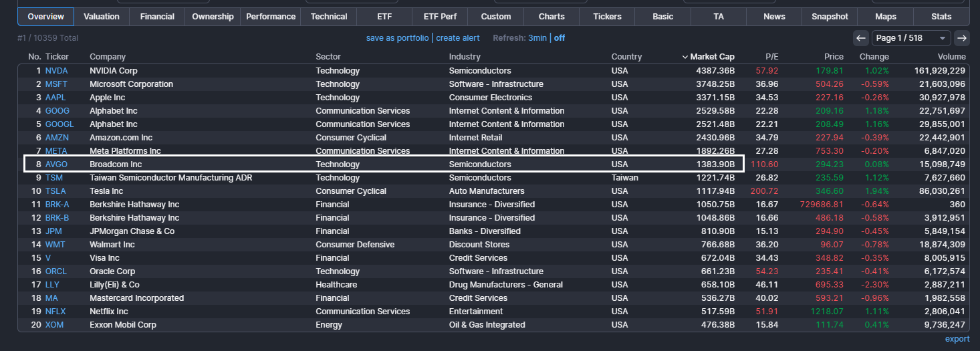
Task: Switch to the Overview tab
Action: pyautogui.click(x=46, y=17)
